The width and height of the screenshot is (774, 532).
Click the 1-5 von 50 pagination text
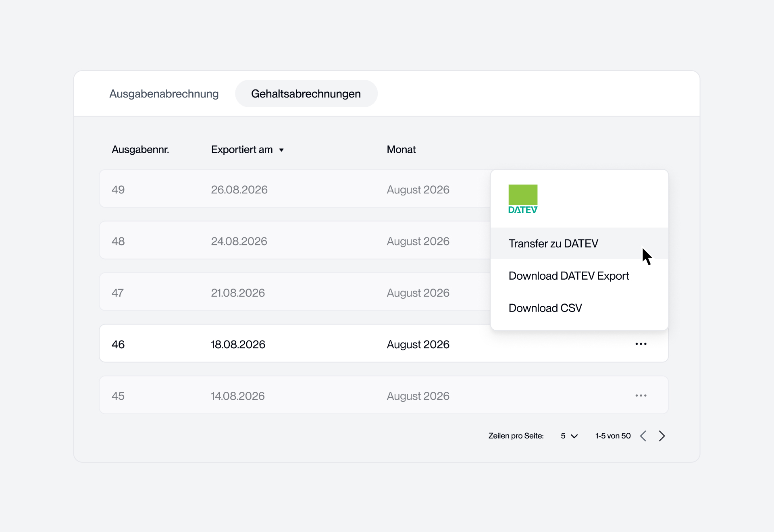click(x=613, y=436)
